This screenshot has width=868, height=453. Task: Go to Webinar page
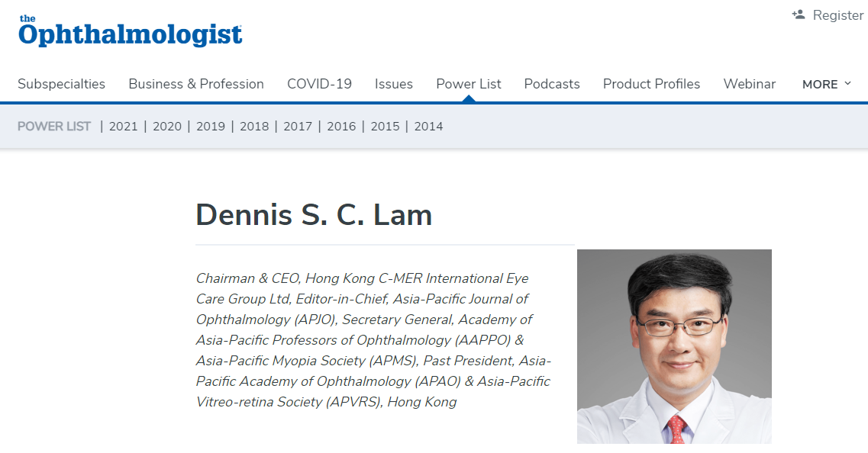coord(750,84)
